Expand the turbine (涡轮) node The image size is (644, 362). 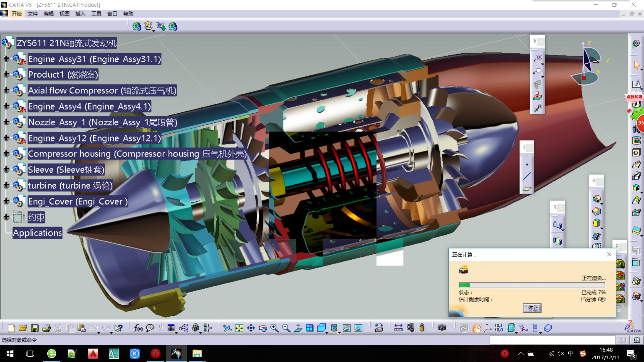[6, 185]
